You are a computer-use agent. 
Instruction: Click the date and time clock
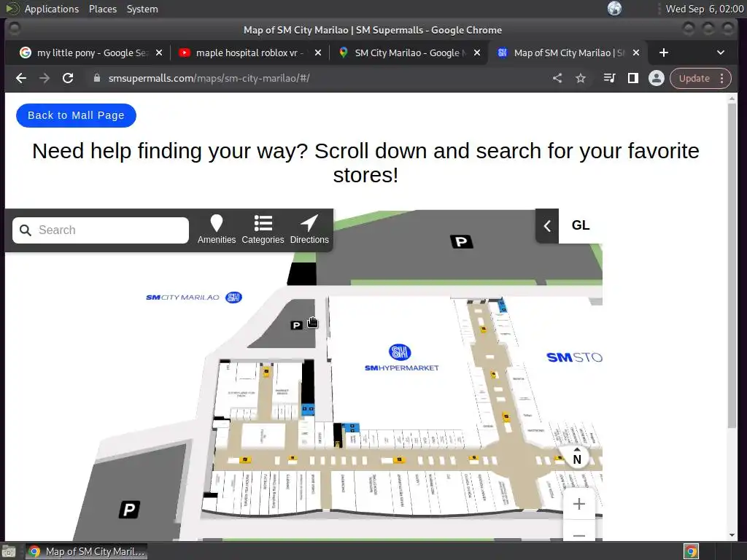pyautogui.click(x=705, y=9)
